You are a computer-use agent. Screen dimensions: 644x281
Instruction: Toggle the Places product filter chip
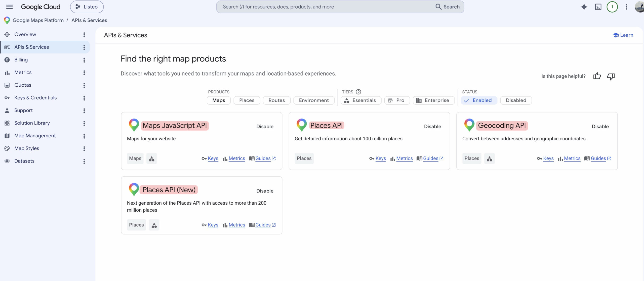tap(247, 100)
